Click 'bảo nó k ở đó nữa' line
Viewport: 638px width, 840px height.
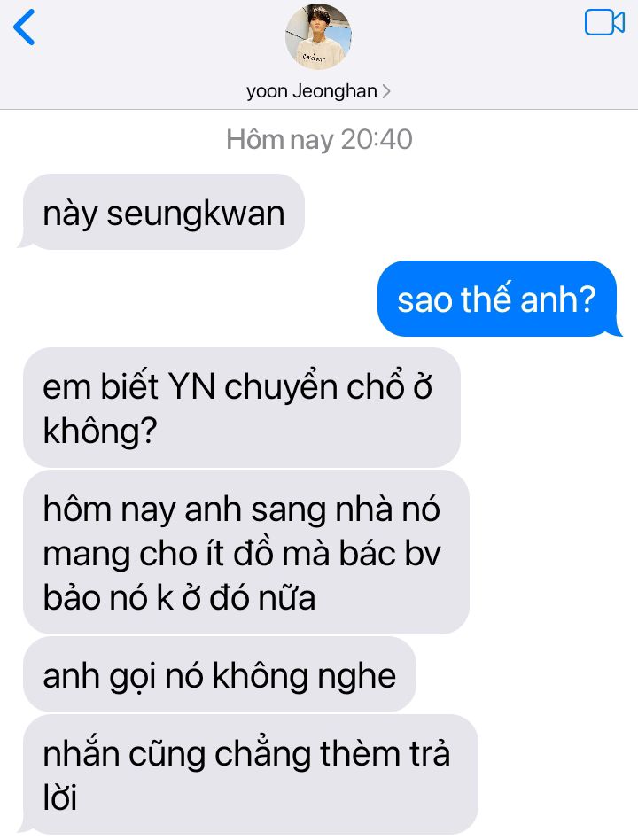point(179,598)
